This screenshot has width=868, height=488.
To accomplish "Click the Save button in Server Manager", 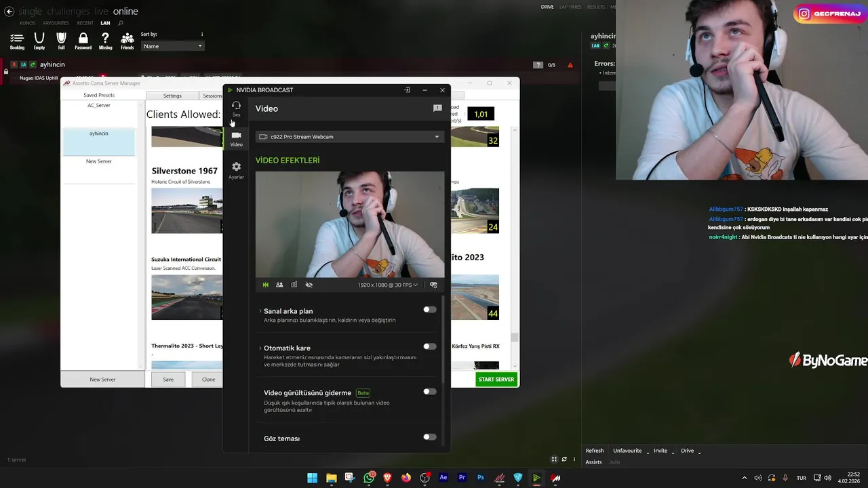I will pos(168,380).
